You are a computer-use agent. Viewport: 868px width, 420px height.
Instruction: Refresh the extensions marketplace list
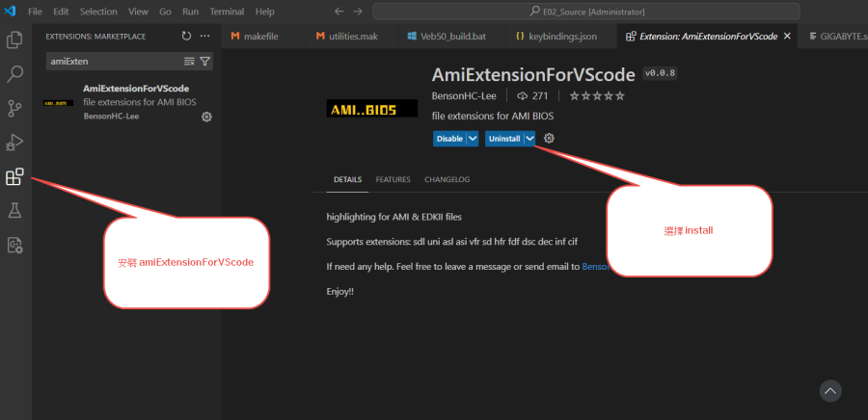point(186,36)
